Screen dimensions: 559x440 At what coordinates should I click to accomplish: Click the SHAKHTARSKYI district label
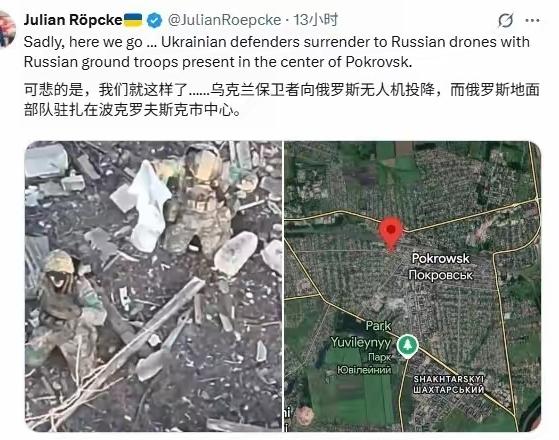click(x=449, y=379)
